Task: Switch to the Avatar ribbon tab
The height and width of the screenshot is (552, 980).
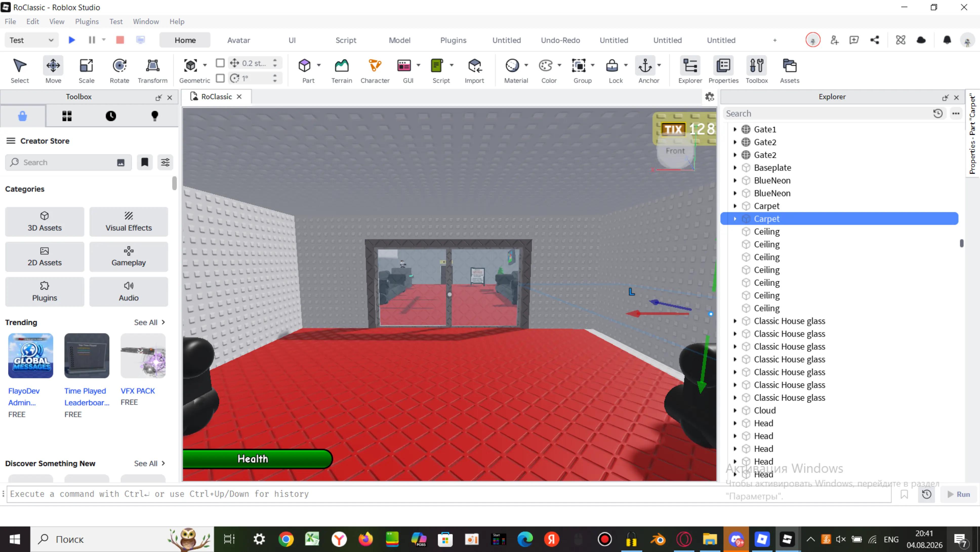Action: [238, 40]
